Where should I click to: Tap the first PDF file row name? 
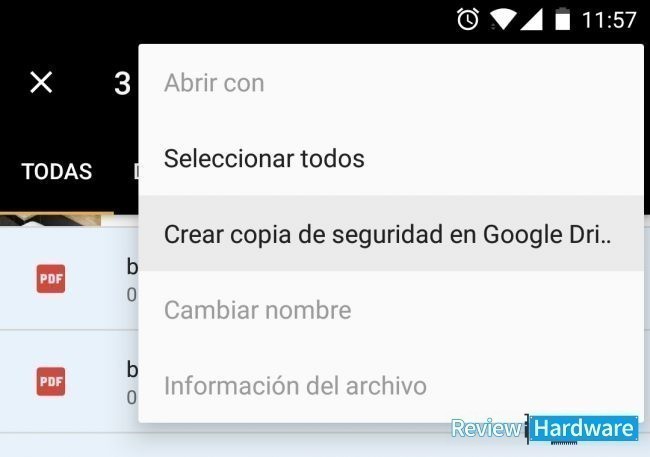tap(132, 267)
